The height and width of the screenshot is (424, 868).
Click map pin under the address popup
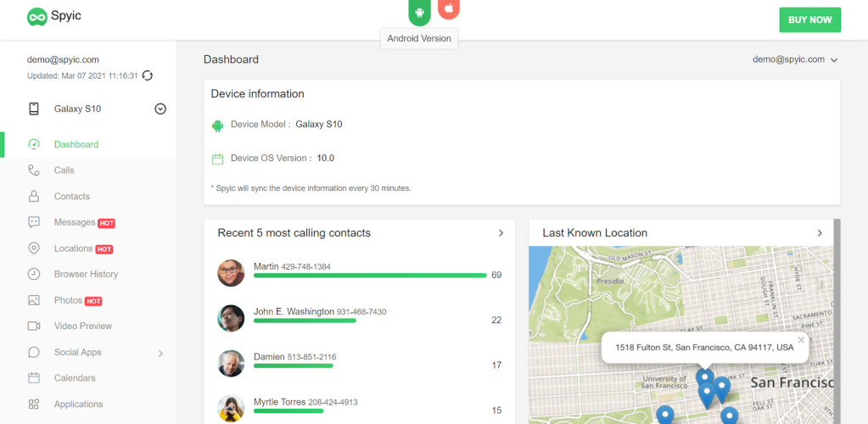click(704, 378)
